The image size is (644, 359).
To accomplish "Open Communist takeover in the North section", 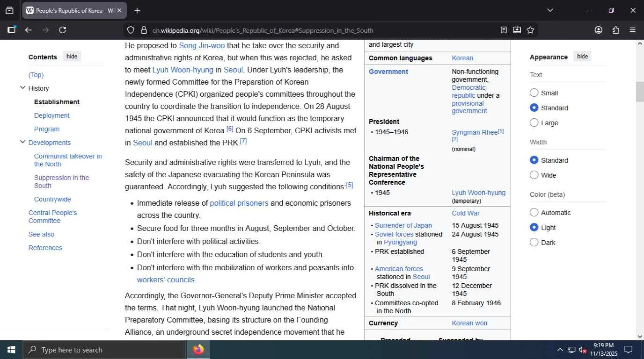I will tap(68, 160).
